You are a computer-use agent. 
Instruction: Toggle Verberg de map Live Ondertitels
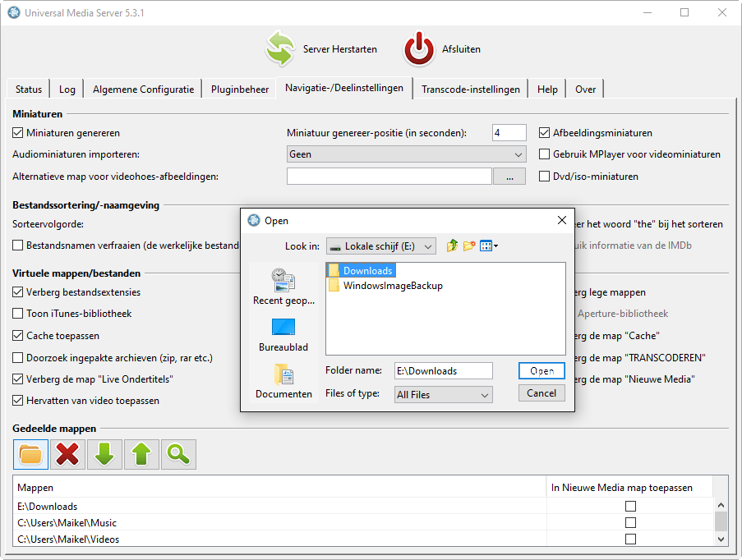click(x=17, y=379)
